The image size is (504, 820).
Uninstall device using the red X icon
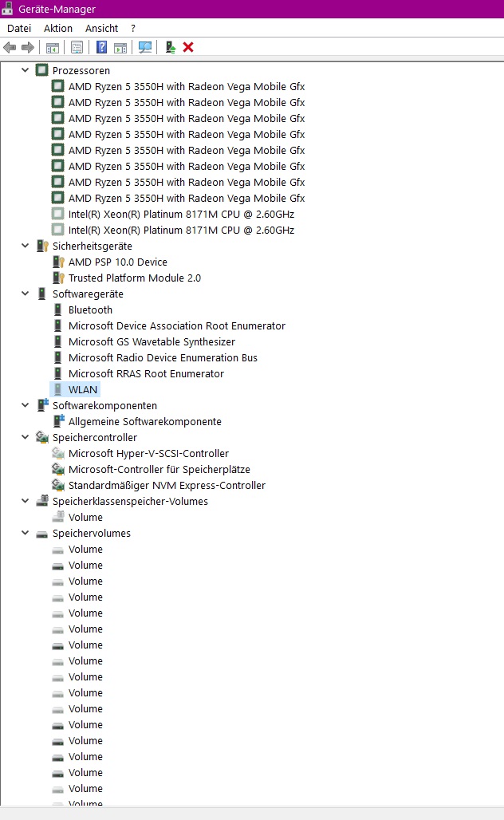188,48
